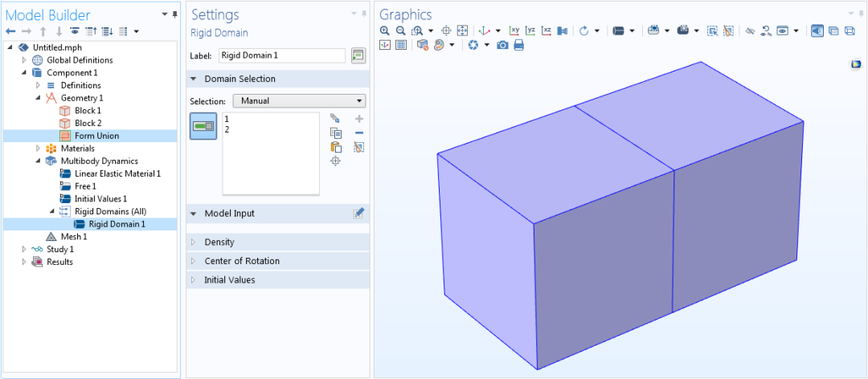This screenshot has height=379, width=868.
Task: Switch to the yz view
Action: point(530,31)
